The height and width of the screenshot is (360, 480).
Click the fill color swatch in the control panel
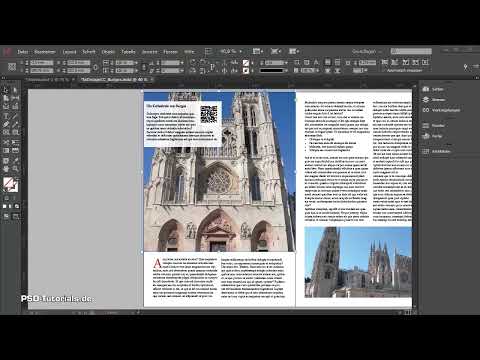[246, 63]
